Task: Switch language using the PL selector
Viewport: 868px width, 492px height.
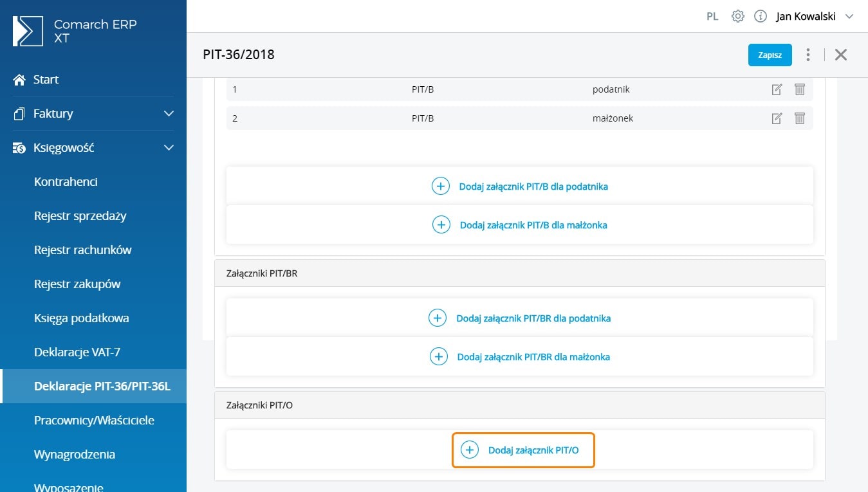Action: 712,17
